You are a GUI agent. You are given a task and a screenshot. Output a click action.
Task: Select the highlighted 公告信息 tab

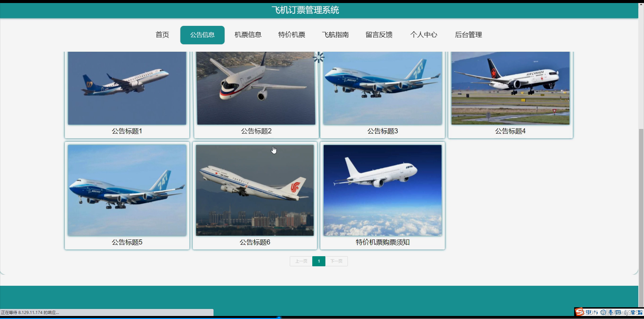point(202,35)
